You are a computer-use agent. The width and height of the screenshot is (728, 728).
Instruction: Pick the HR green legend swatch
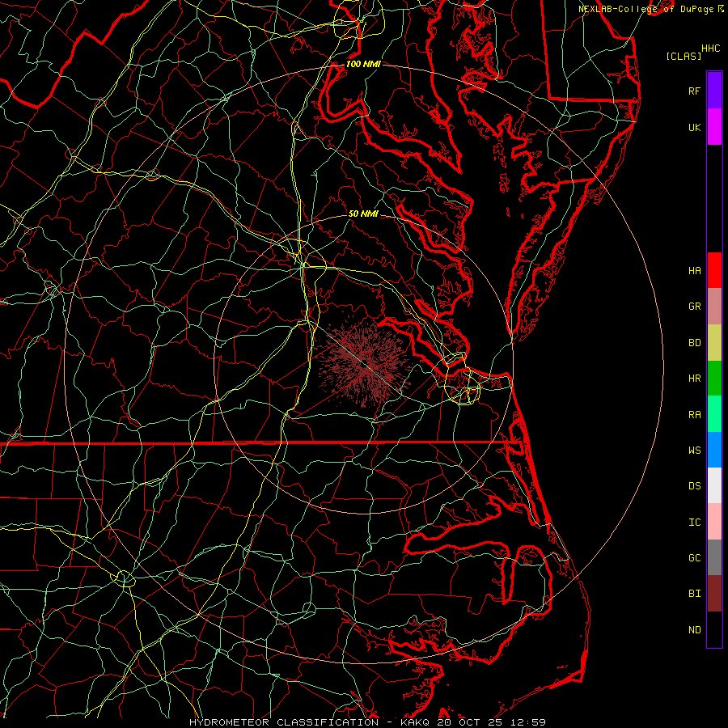click(714, 378)
